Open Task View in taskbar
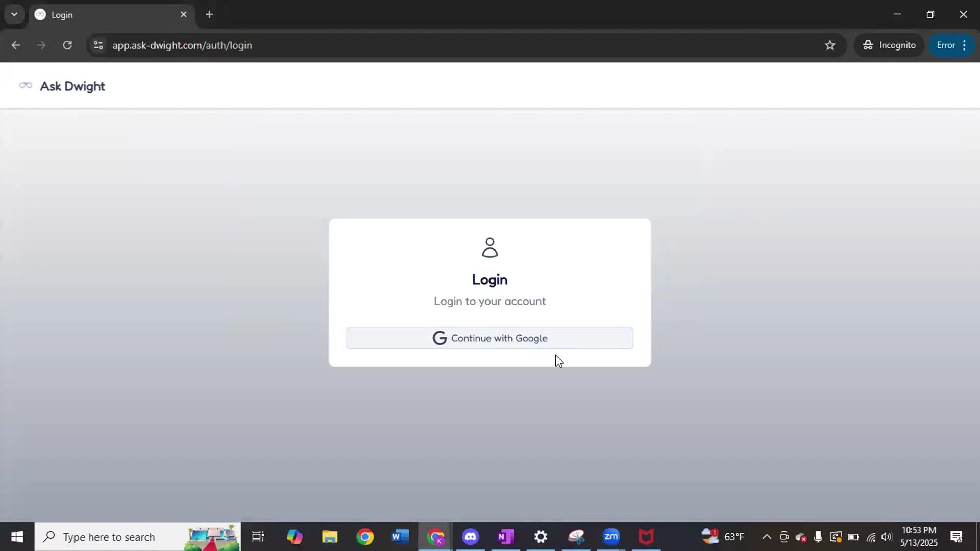This screenshot has height=551, width=980. [x=258, y=537]
